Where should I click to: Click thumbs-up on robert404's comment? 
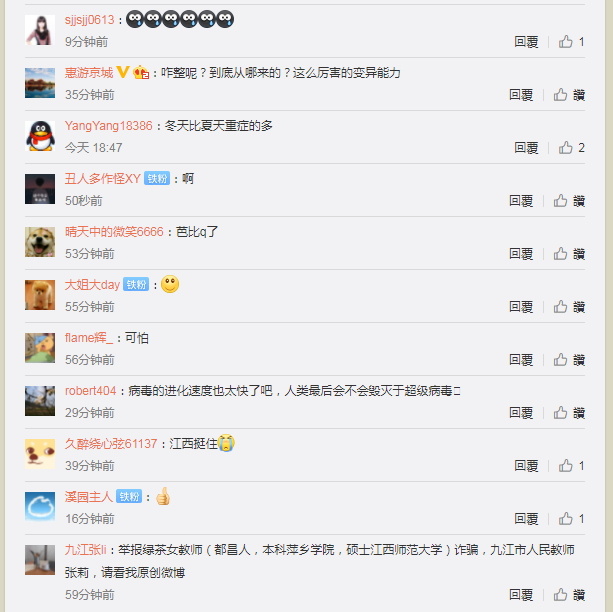pos(569,413)
